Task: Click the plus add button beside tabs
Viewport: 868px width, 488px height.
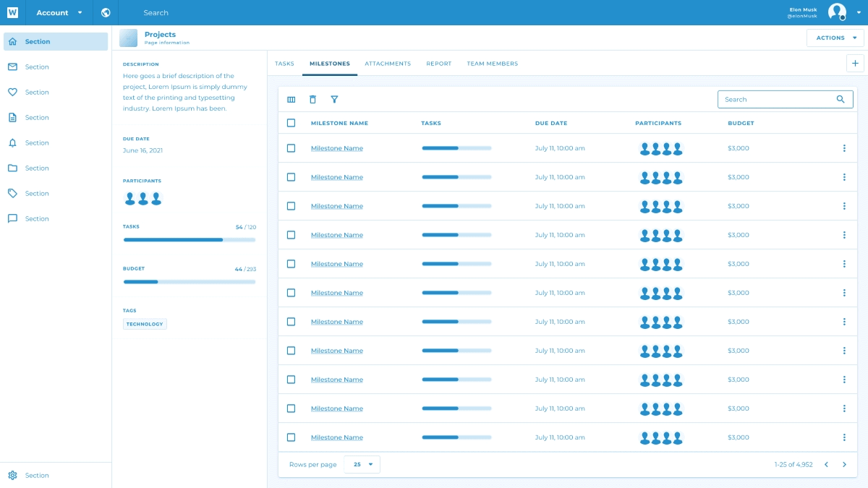Action: [x=855, y=64]
